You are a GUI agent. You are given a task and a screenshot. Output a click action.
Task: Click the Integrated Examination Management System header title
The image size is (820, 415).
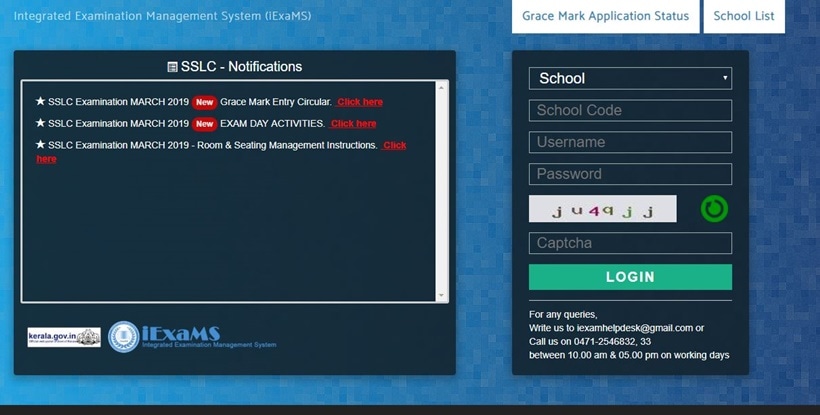pyautogui.click(x=162, y=16)
